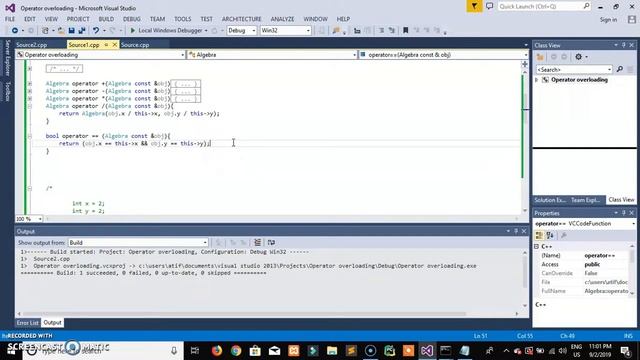This screenshot has height=360, width=640.
Task: Collapse the C++ properties category
Action: pos(537,247)
